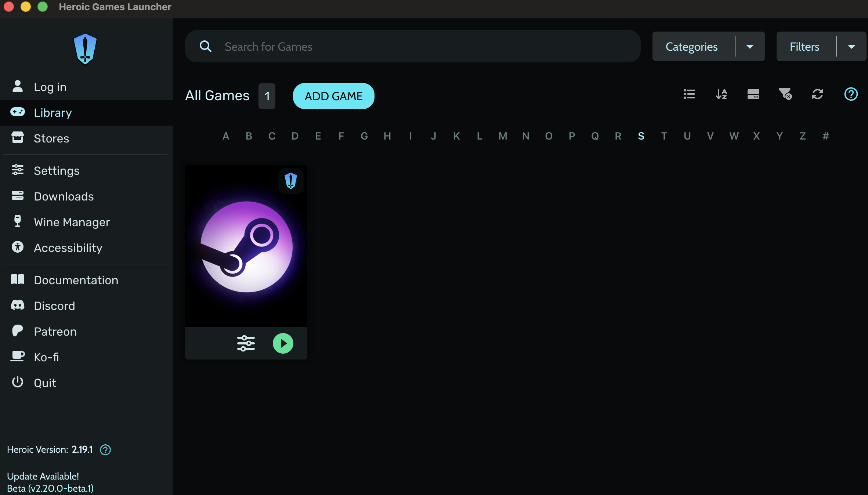
Task: Open the Beta v2.20.0 update link
Action: (x=50, y=489)
